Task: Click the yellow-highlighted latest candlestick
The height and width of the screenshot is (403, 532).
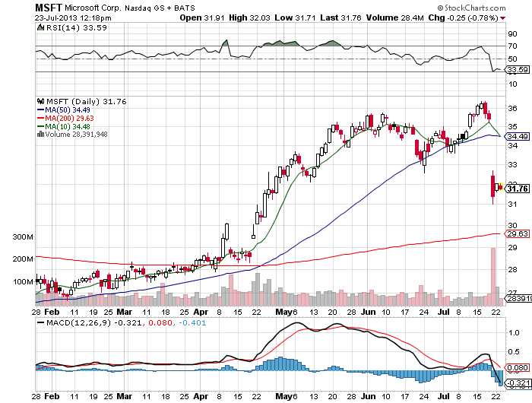Action: (500, 187)
